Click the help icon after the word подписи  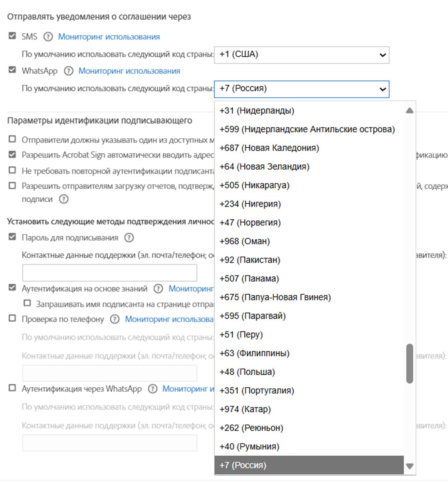[x=63, y=199]
